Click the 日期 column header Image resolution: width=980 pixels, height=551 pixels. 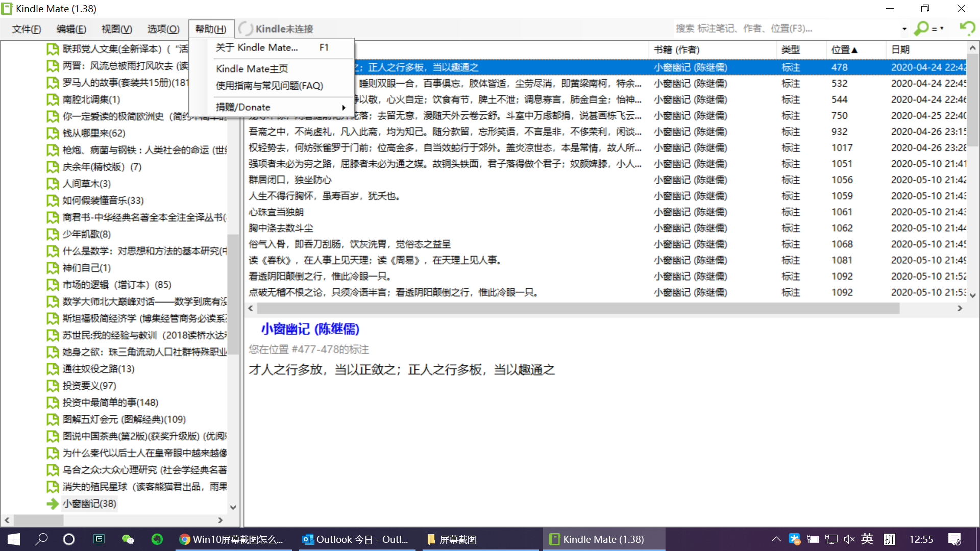pos(900,49)
